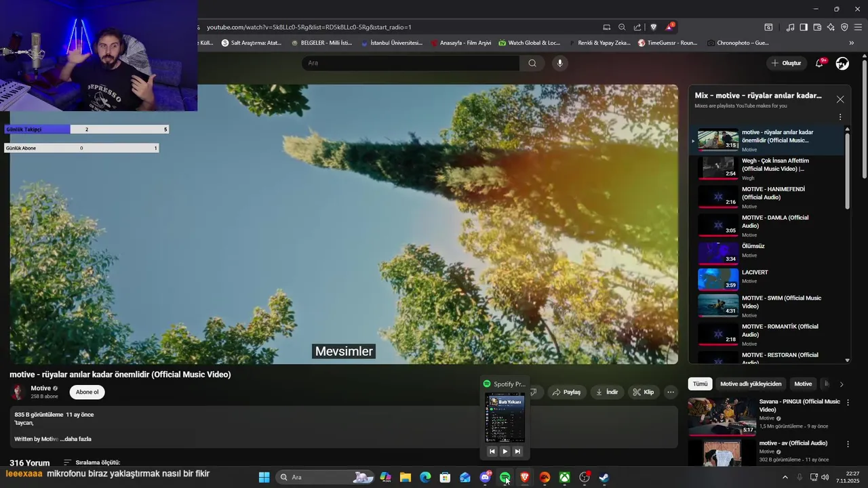Screen dimensions: 868x488
Task: Open Brave media control music note icon
Action: (x=790, y=27)
